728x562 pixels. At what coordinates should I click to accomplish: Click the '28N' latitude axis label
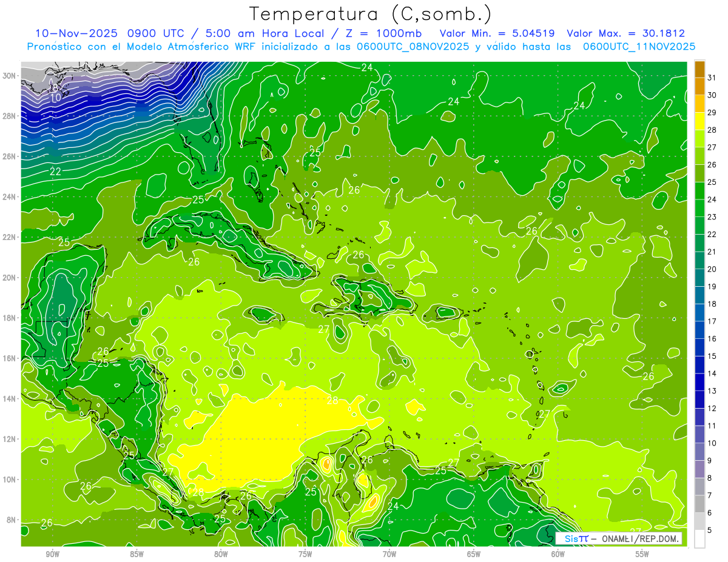click(10, 116)
